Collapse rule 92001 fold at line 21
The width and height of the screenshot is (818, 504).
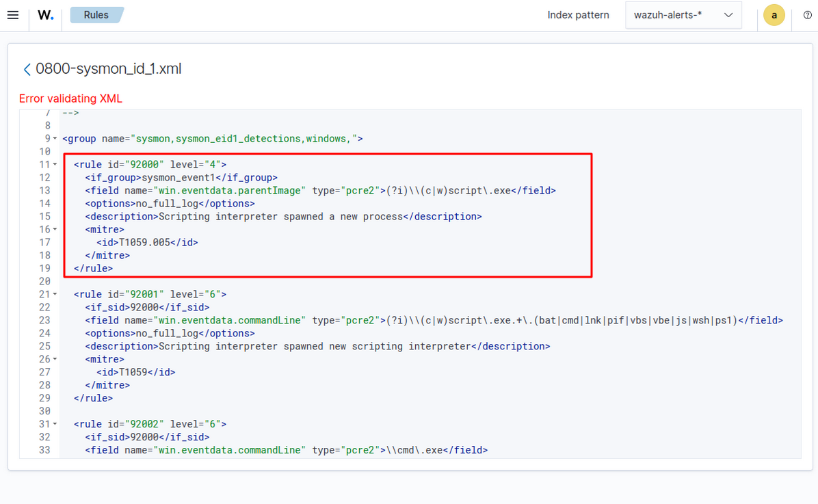[x=55, y=295]
